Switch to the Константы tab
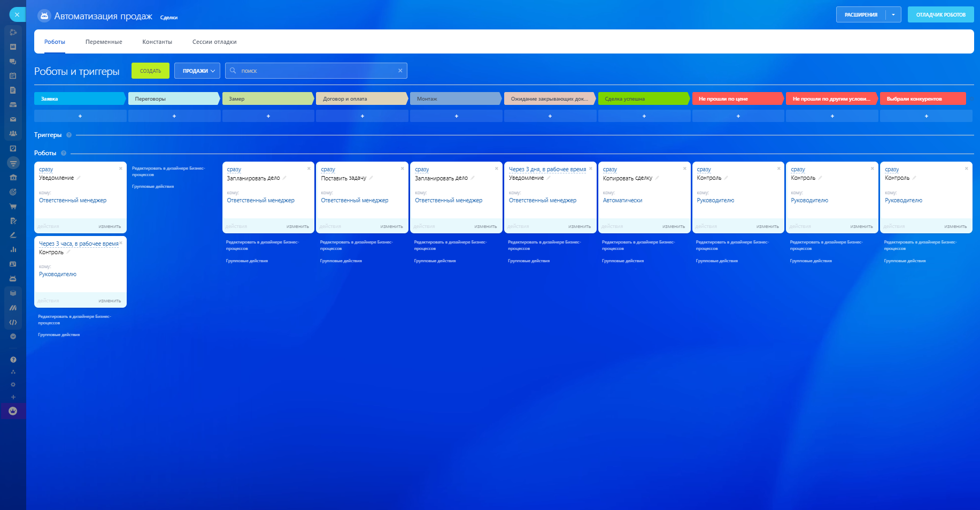The width and height of the screenshot is (980, 510). pos(157,42)
